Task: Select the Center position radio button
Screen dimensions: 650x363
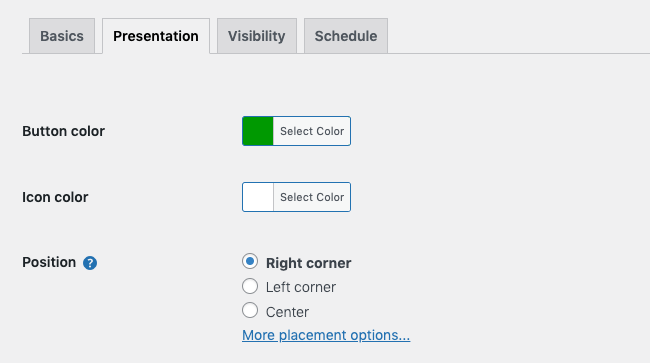Action: click(250, 310)
